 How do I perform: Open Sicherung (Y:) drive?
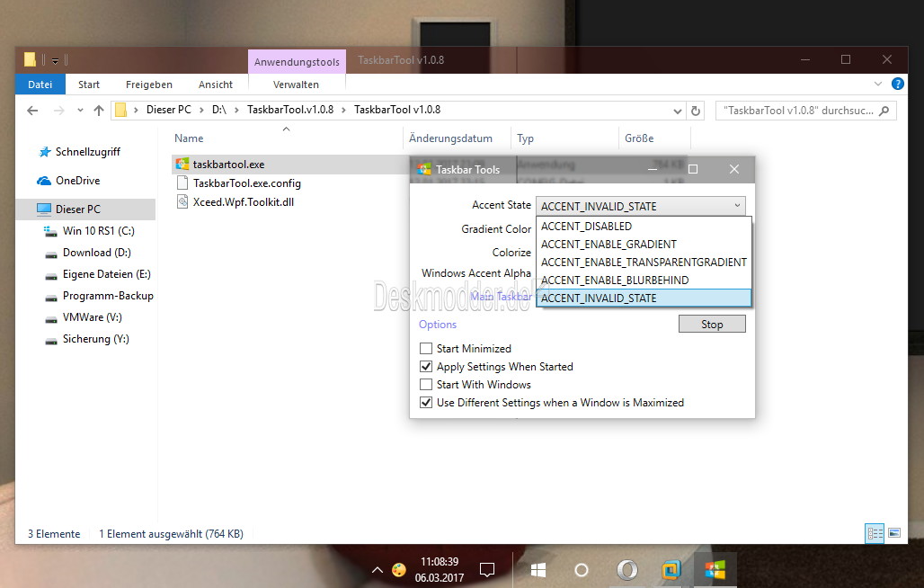click(96, 339)
